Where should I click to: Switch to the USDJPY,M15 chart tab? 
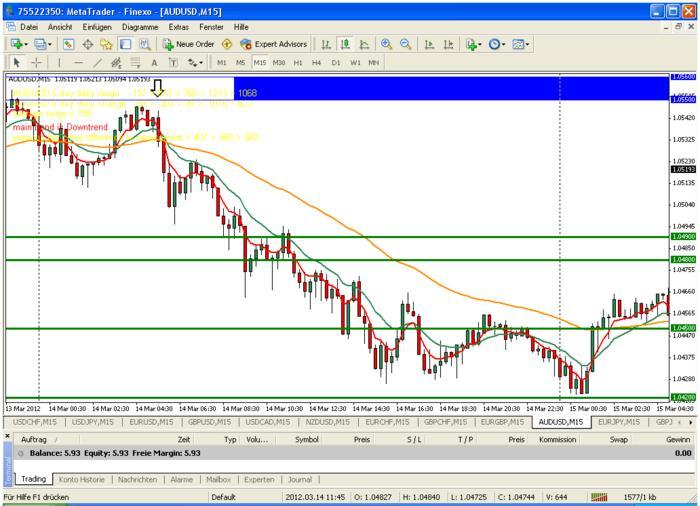(92, 422)
